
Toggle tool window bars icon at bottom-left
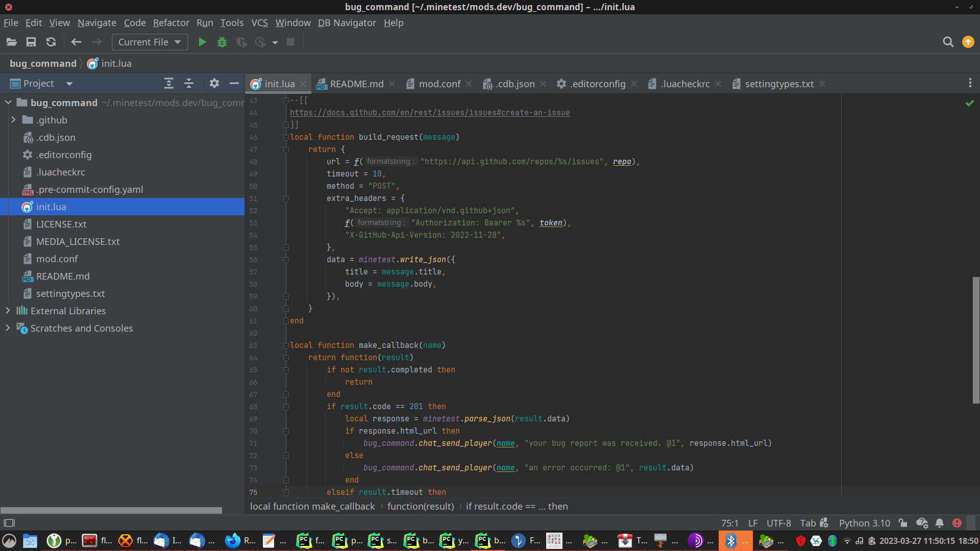pos(9,523)
